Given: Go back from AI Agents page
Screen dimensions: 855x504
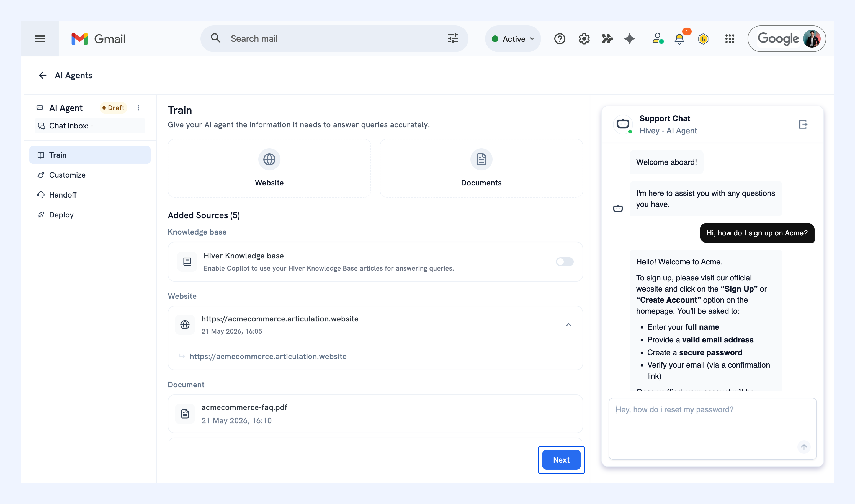Looking at the screenshot, I should pyautogui.click(x=42, y=76).
